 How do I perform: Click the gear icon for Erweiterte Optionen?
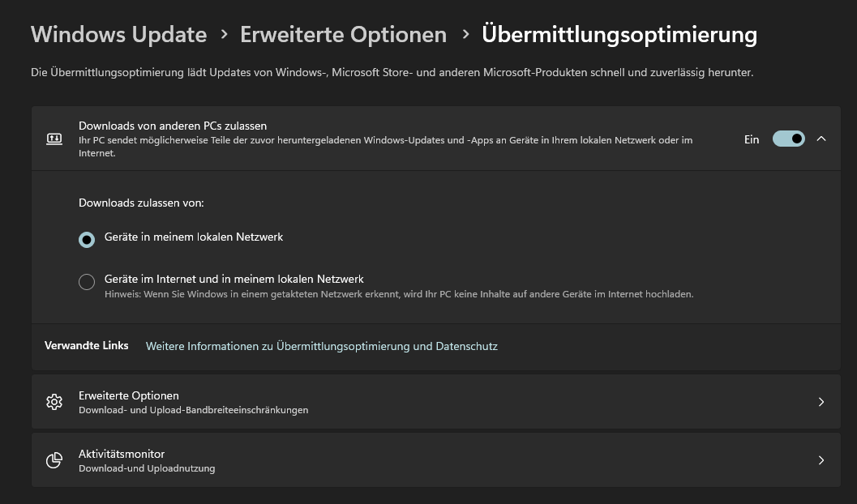point(54,402)
